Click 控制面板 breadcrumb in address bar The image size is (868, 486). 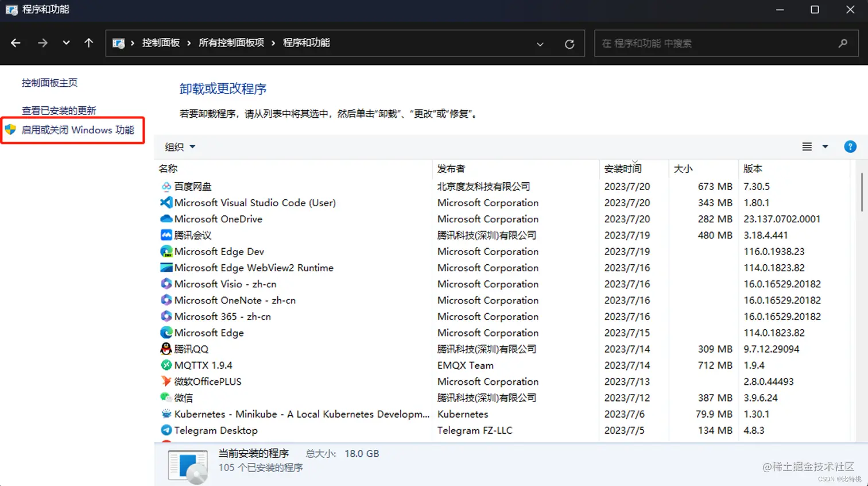coord(161,43)
